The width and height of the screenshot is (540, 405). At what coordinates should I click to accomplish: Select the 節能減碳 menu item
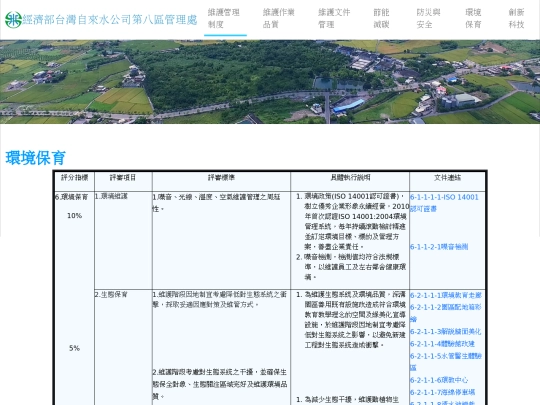[381, 19]
